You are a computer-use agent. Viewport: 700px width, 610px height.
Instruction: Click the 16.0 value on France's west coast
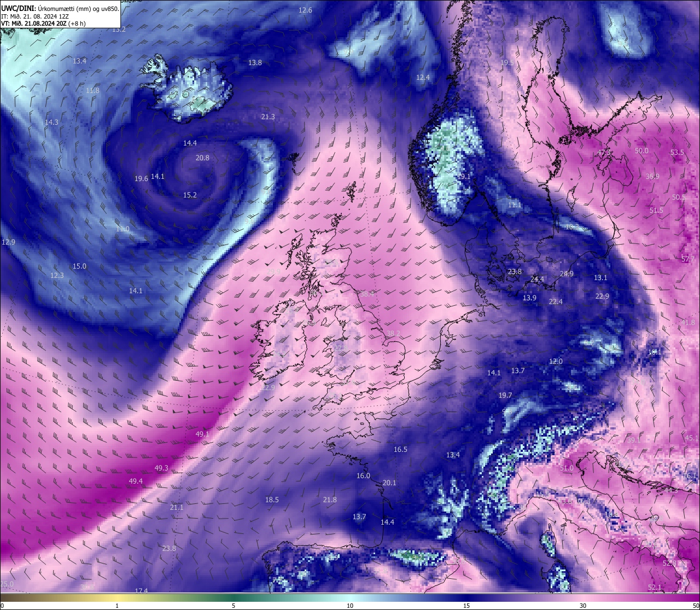pyautogui.click(x=363, y=476)
